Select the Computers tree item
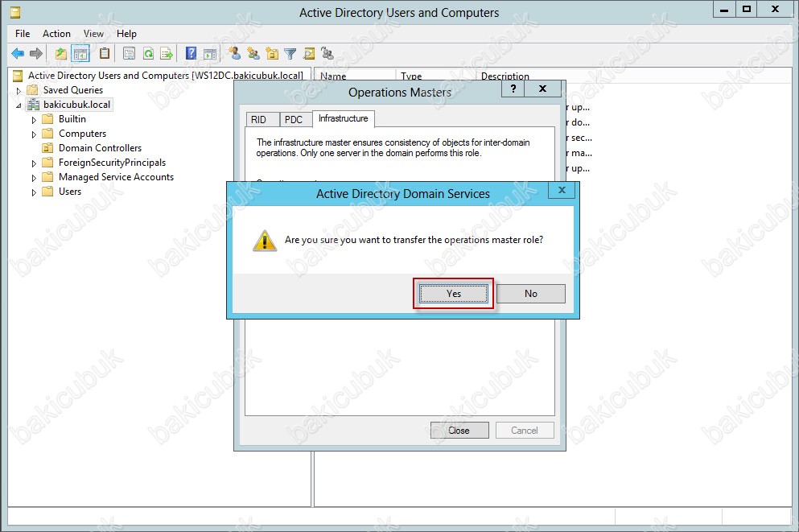This screenshot has width=799, height=532. tap(83, 134)
